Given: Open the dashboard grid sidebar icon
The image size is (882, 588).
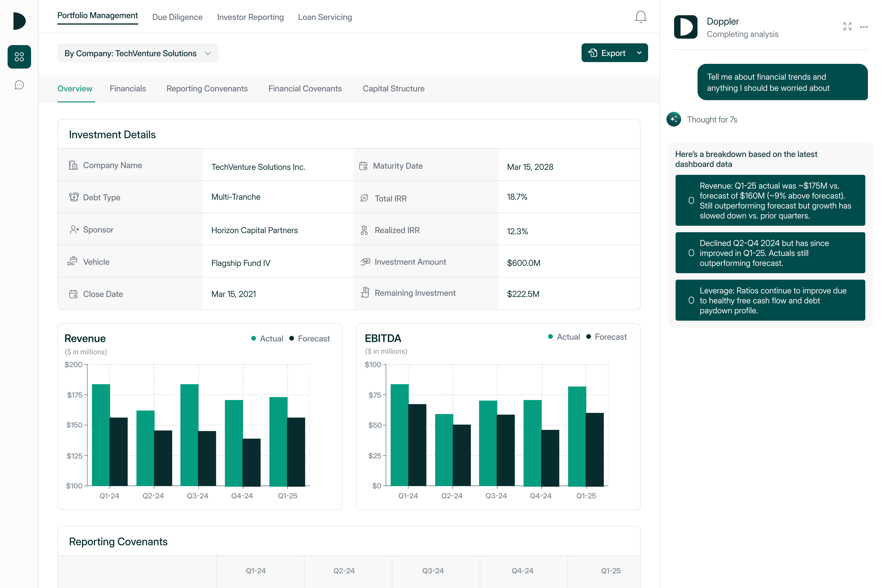Looking at the screenshot, I should [x=19, y=57].
